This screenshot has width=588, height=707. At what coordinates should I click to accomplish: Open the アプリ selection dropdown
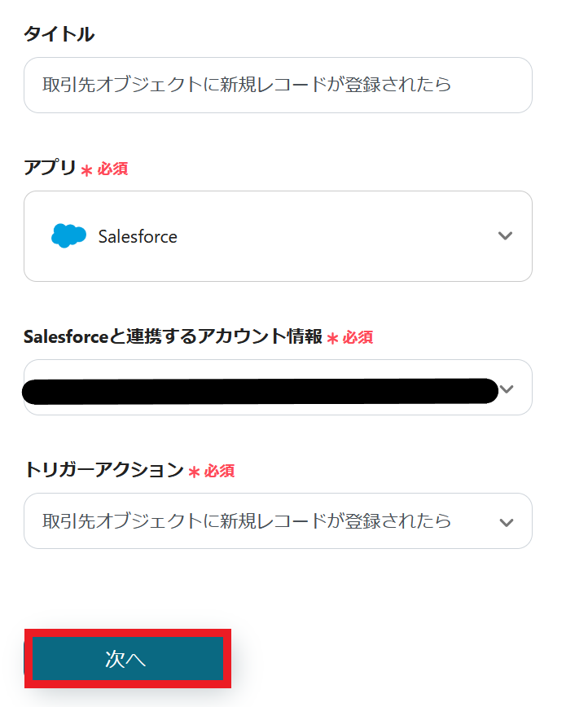pyautogui.click(x=277, y=236)
